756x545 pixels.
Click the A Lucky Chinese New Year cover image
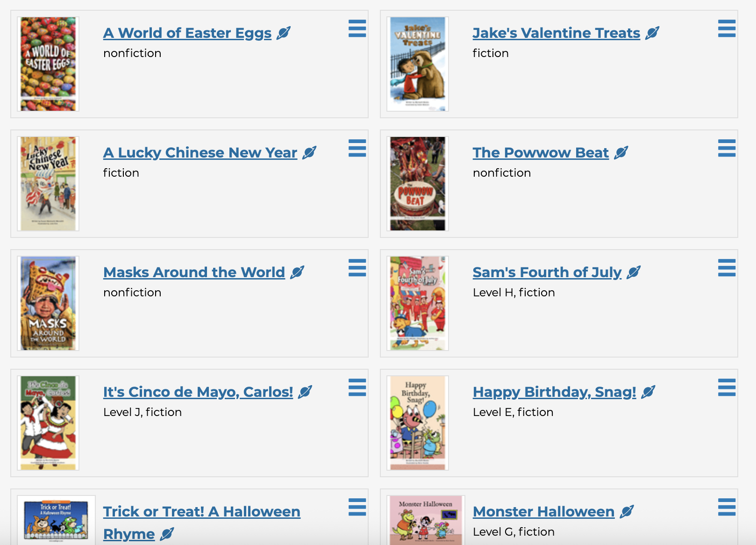point(48,184)
